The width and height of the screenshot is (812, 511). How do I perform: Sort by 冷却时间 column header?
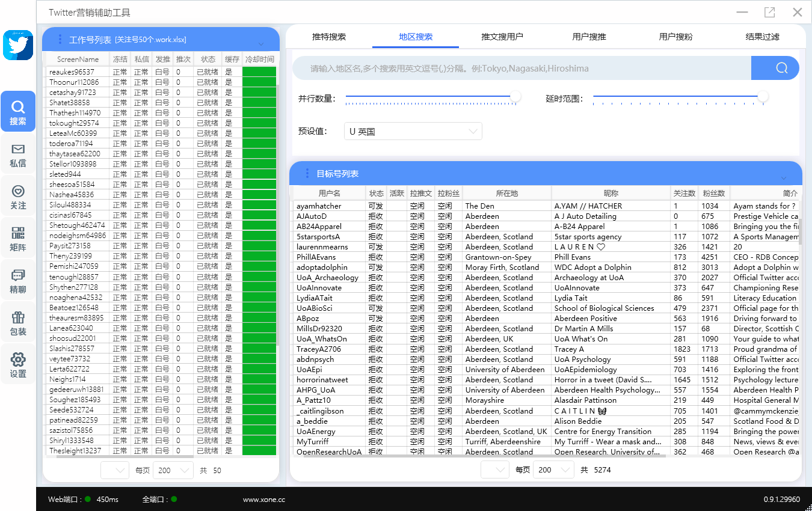(x=259, y=60)
